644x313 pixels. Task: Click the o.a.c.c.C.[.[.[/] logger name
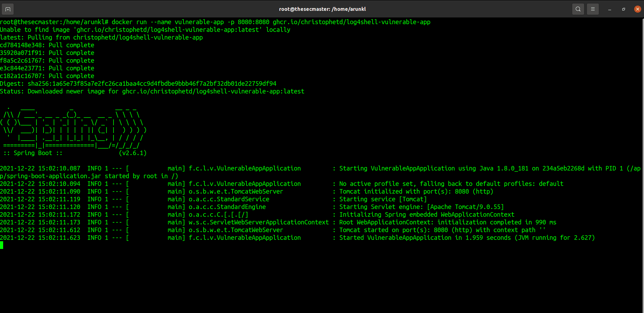tap(219, 215)
